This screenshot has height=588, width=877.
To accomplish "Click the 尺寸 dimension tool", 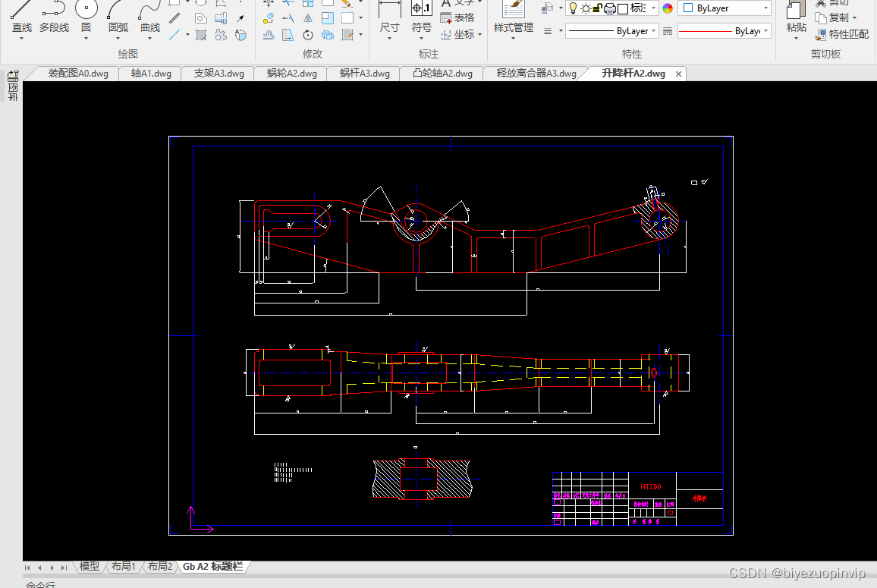I will point(389,18).
